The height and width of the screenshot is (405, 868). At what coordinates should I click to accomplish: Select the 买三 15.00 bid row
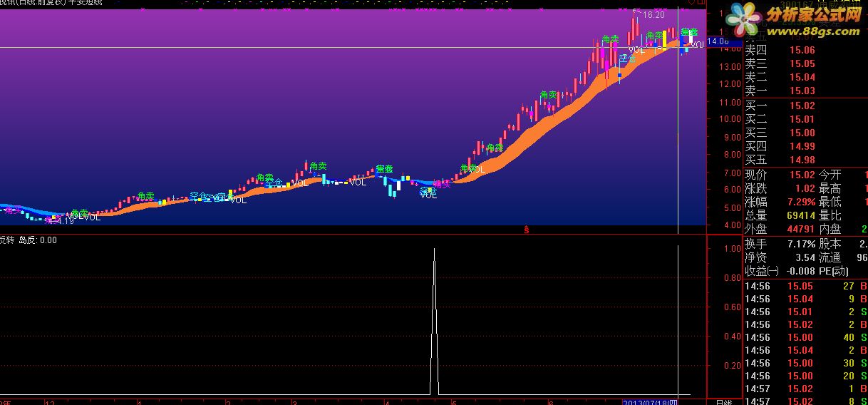point(806,133)
